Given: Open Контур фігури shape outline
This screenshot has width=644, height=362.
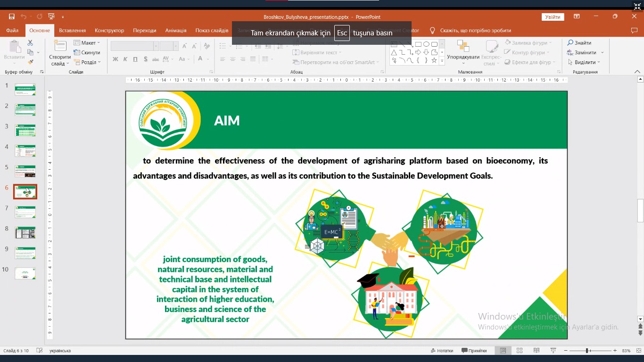Looking at the screenshot, I should [x=527, y=52].
